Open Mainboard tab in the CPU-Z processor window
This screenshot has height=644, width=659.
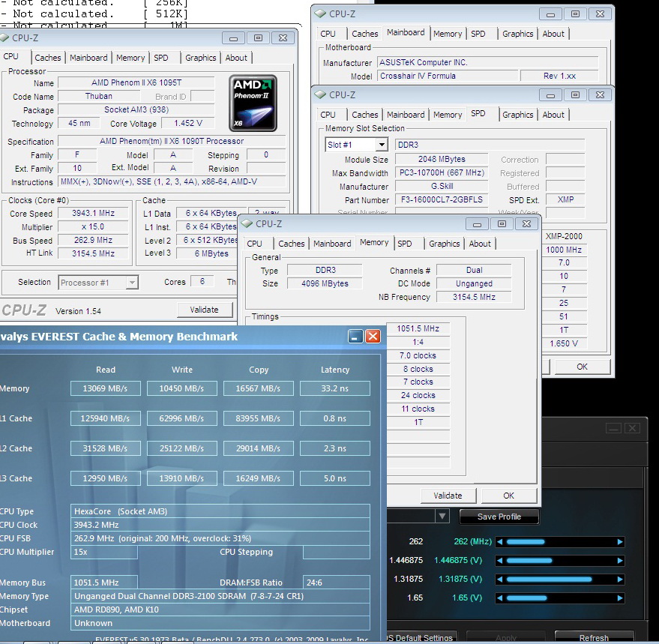(88, 58)
